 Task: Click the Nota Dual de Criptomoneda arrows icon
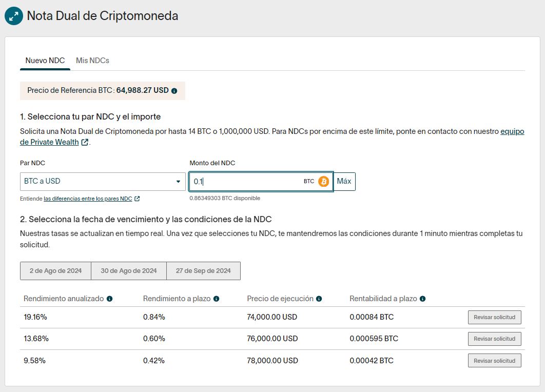pos(13,16)
